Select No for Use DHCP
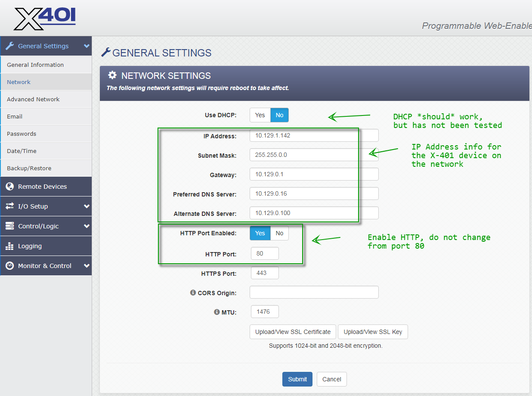Image resolution: width=532 pixels, height=396 pixels. (x=280, y=115)
